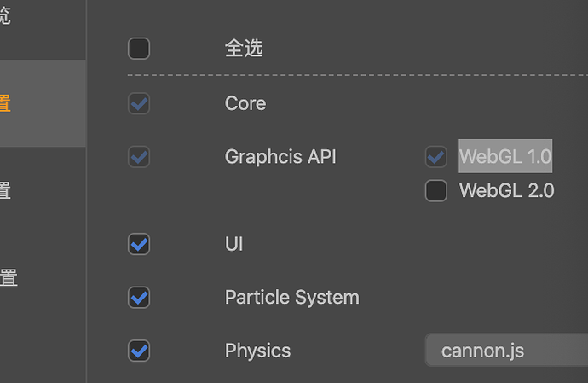Check the 全选 select-all checkbox
This screenshot has width=588, height=383.
pos(139,49)
